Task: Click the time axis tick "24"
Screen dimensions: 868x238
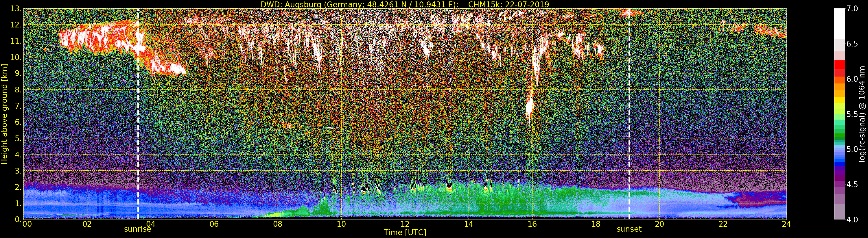Action: point(786,224)
